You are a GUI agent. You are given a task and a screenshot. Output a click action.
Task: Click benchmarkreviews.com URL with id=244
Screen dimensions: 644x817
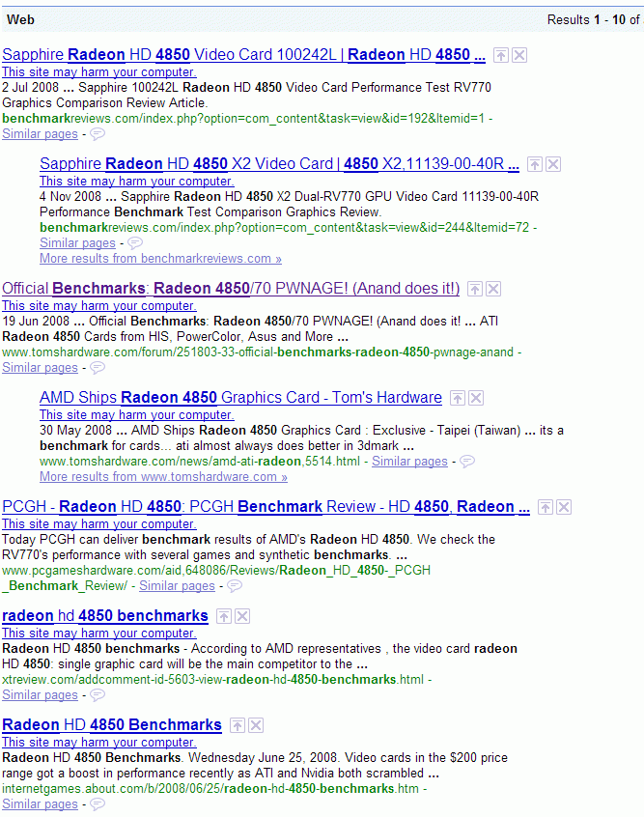coord(285,228)
